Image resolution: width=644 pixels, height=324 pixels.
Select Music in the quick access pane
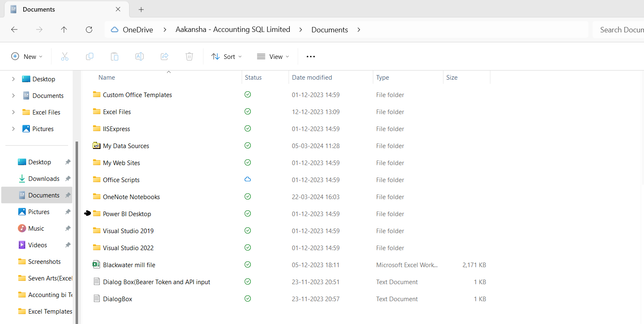point(36,228)
